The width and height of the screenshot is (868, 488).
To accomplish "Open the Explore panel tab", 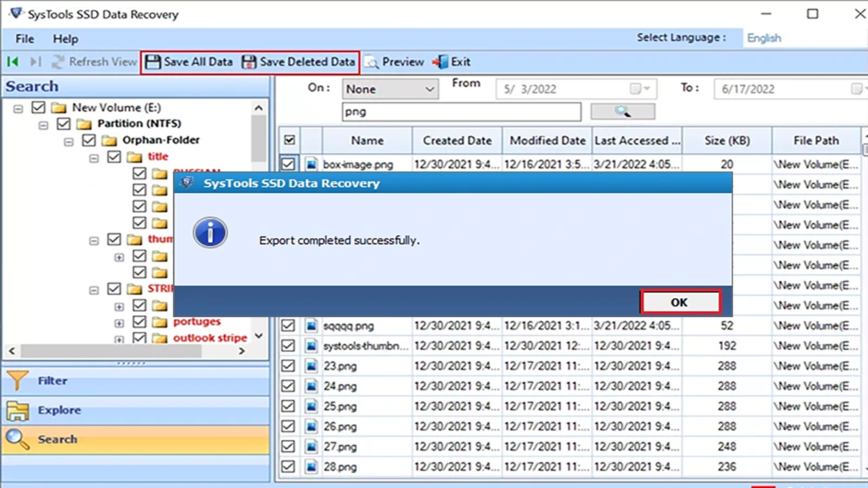I will click(x=135, y=410).
